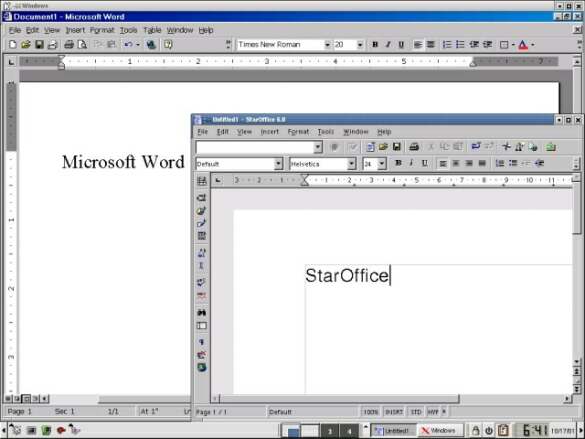
Task: Click Word's outside border icon
Action: [504, 45]
